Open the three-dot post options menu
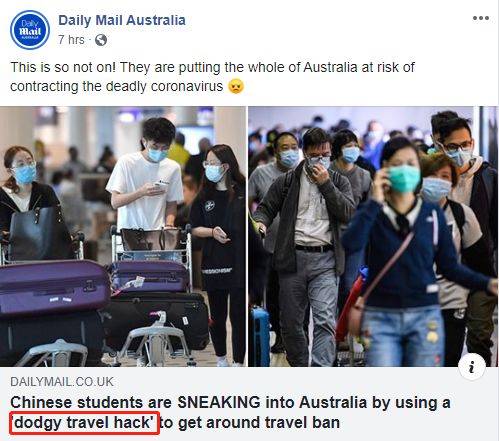499x441 pixels. [481, 18]
